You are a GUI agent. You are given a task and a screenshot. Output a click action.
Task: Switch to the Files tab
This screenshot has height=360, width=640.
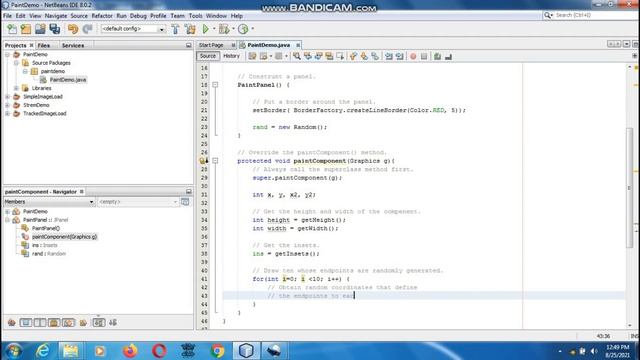[x=44, y=45]
